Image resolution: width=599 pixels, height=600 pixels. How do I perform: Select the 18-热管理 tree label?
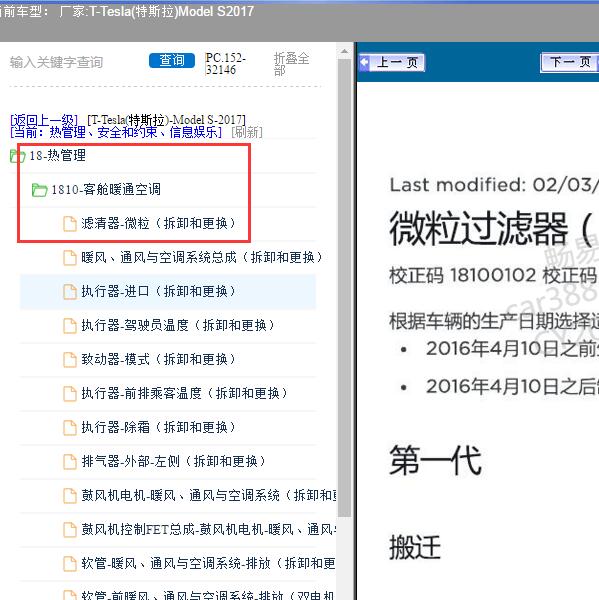point(57,155)
